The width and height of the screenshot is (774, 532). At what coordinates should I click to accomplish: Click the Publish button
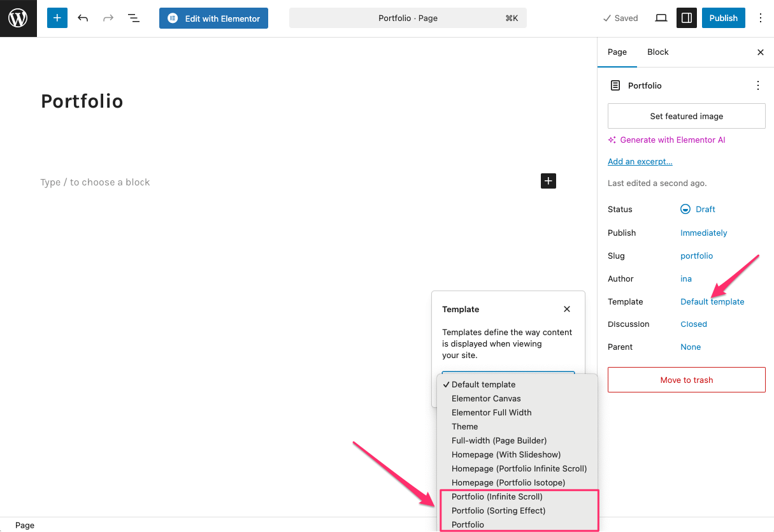pos(723,18)
